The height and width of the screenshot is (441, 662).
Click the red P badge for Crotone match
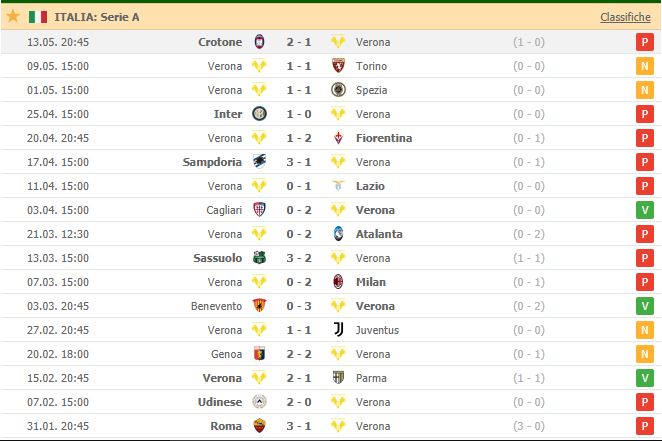tap(645, 42)
